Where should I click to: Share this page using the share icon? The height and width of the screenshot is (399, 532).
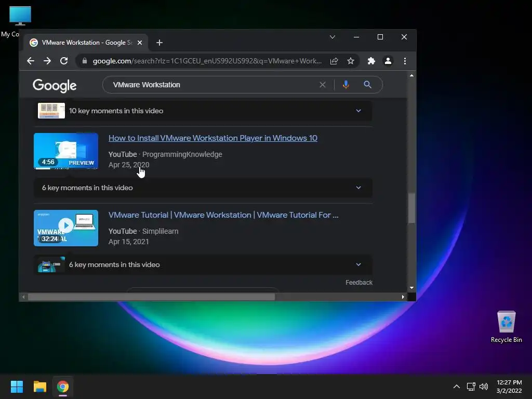pyautogui.click(x=334, y=61)
